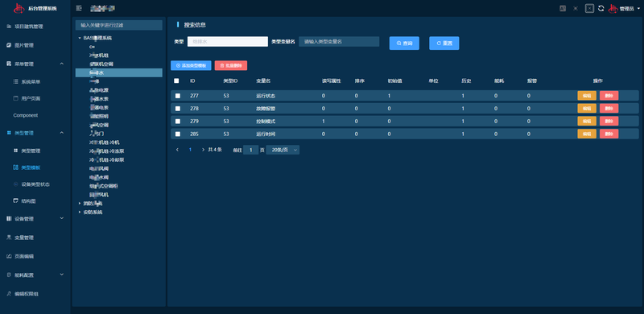Check the row with ID 278
The image size is (644, 314).
tap(178, 109)
